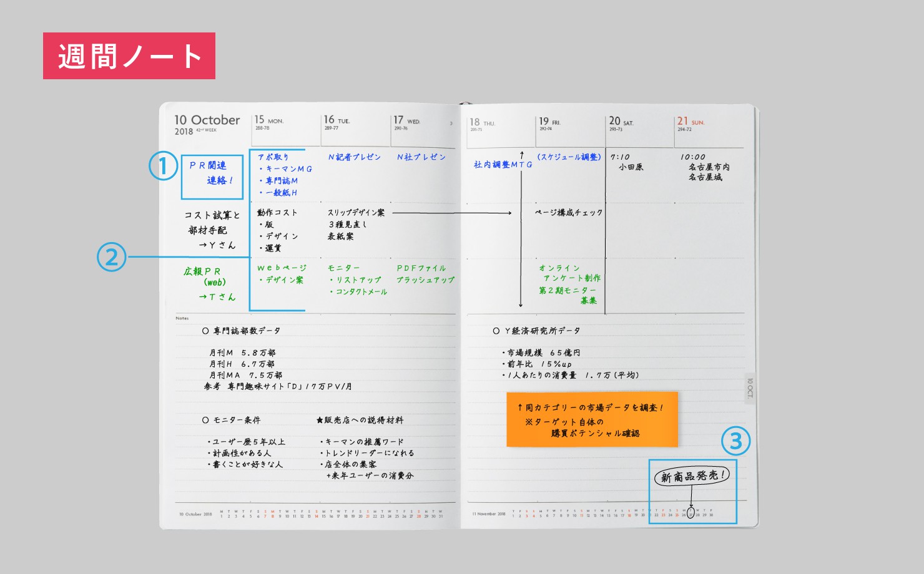Click the "アポ取り" entry on Monday
Image resolution: width=924 pixels, height=574 pixels.
click(x=273, y=157)
